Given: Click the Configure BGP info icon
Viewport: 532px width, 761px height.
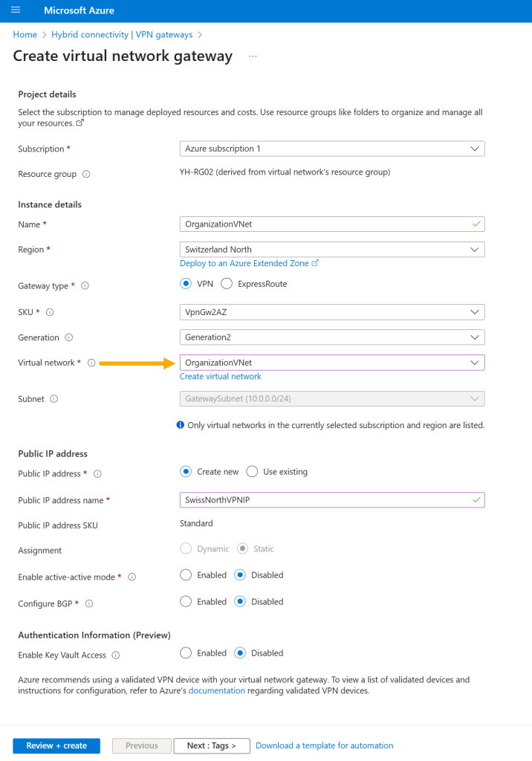Looking at the screenshot, I should [89, 603].
